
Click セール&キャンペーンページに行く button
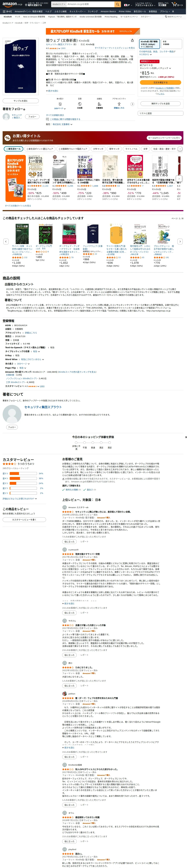click(164, 138)
